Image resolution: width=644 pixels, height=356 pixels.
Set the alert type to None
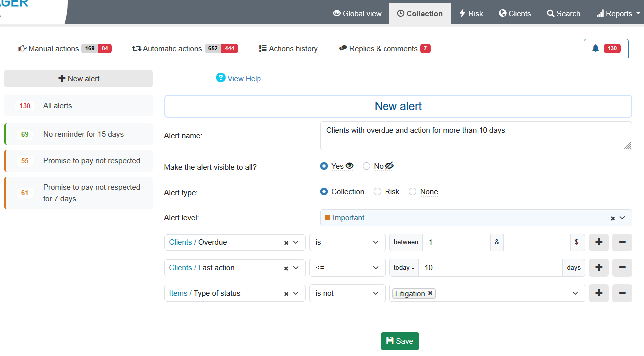(x=412, y=192)
